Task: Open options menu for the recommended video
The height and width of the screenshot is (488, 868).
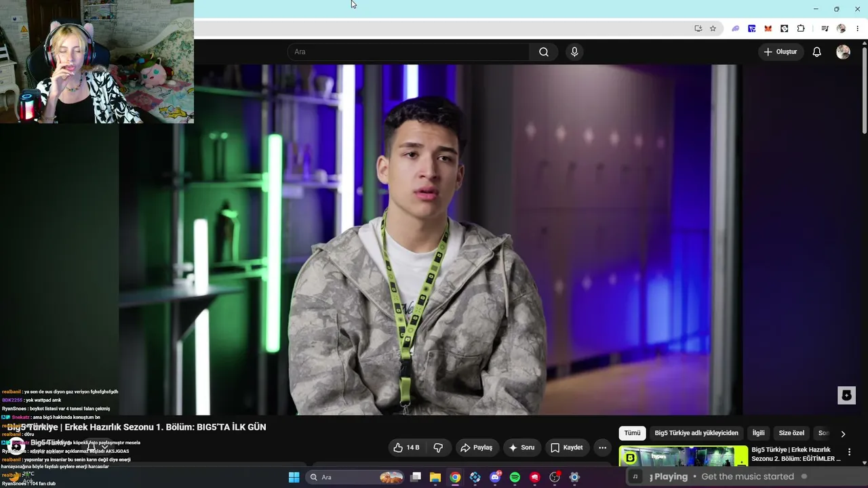Action: pyautogui.click(x=849, y=452)
